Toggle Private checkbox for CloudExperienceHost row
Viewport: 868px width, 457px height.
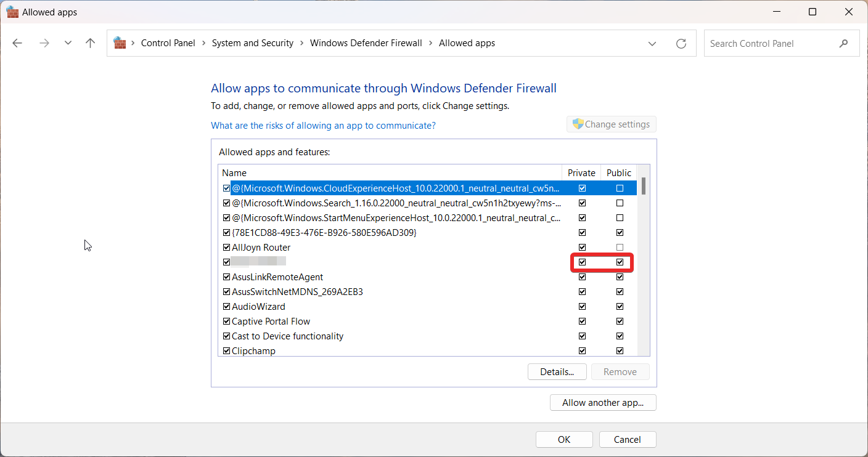[582, 188]
